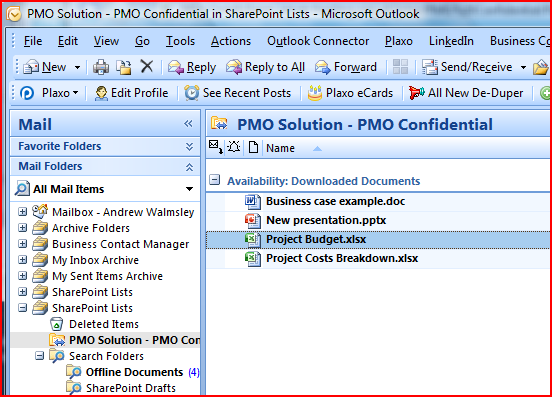The image size is (552, 397).
Task: Click the Plaxo logo icon
Action: click(x=27, y=93)
